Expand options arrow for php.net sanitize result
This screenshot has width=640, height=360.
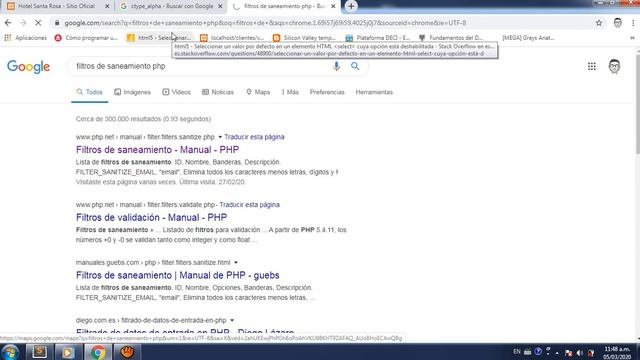220,137
